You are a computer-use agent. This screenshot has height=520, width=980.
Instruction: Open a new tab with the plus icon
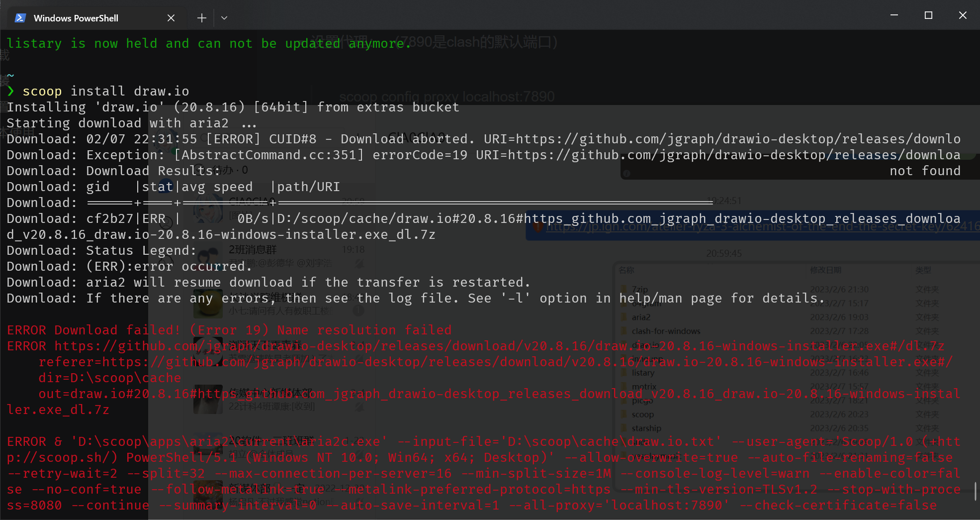(201, 18)
